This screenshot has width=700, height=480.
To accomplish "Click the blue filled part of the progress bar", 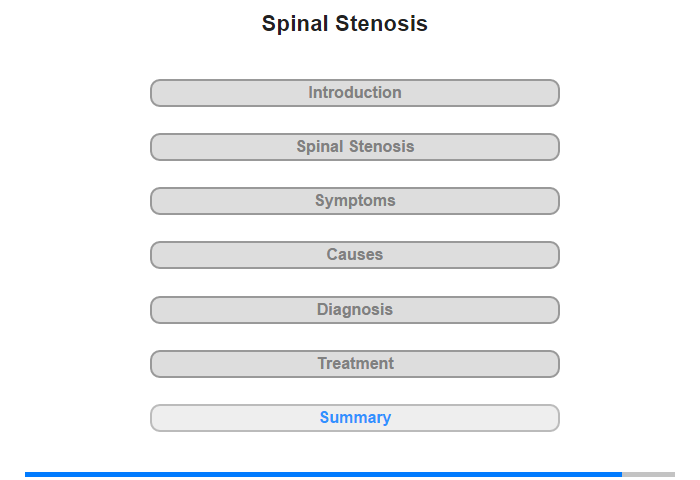I will pyautogui.click(x=323, y=474).
